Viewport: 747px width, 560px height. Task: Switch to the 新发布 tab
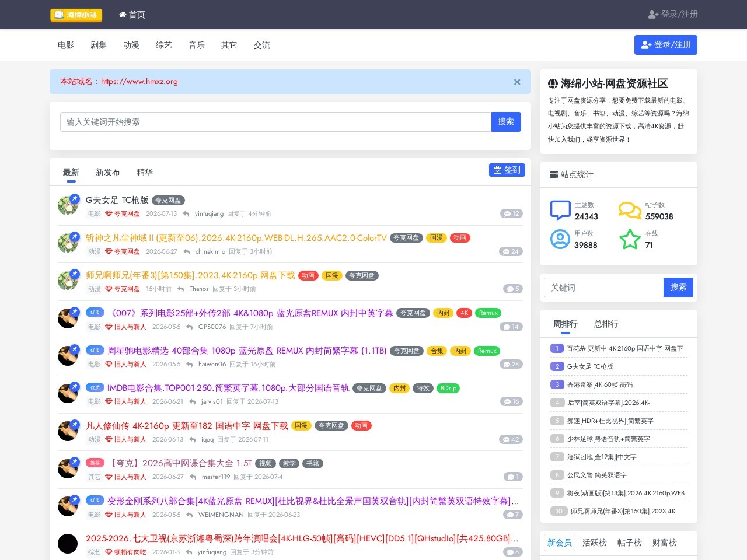click(108, 172)
